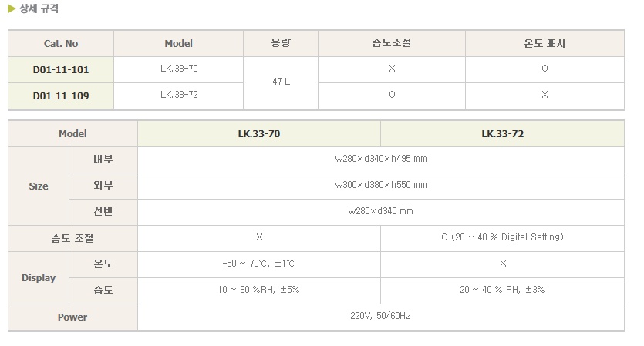Click the Cat. No column header
644x346 pixels.
[61, 43]
